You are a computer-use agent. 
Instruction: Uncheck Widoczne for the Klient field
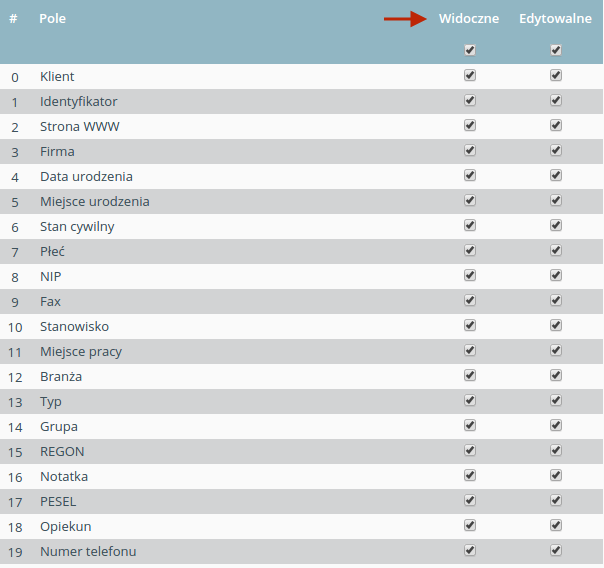[x=470, y=75]
